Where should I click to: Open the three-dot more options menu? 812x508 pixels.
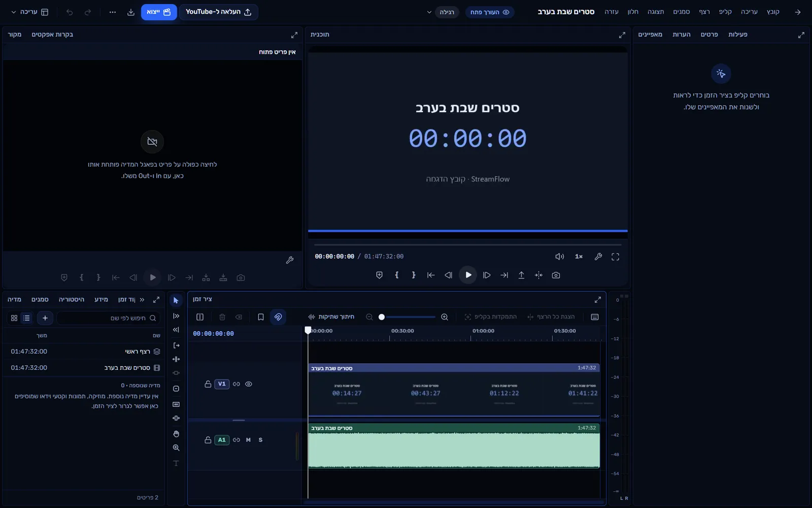point(113,12)
